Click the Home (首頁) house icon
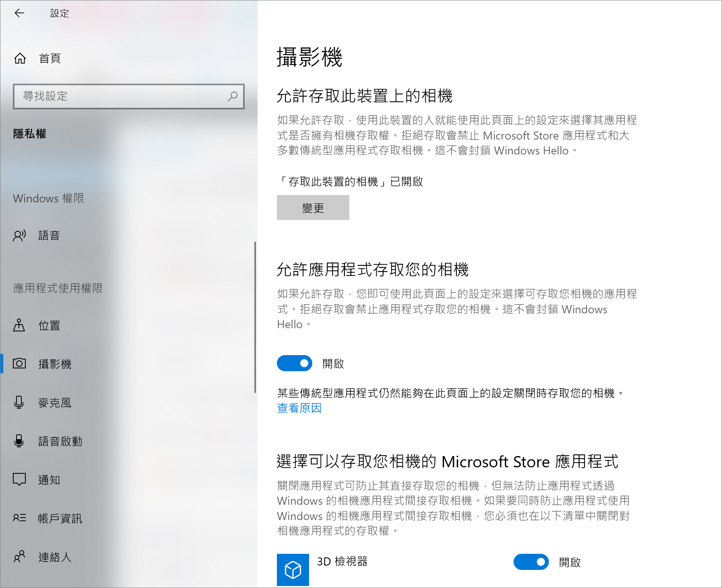 [20, 59]
